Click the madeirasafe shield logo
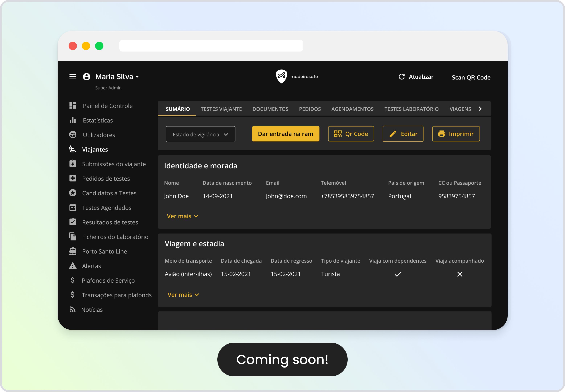The height and width of the screenshot is (392, 565). click(281, 76)
